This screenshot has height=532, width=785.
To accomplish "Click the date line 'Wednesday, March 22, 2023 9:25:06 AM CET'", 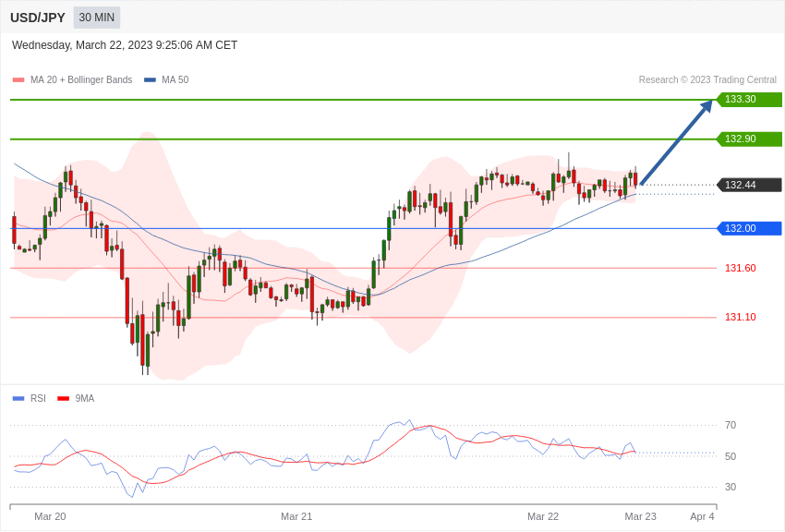I will 124,45.
